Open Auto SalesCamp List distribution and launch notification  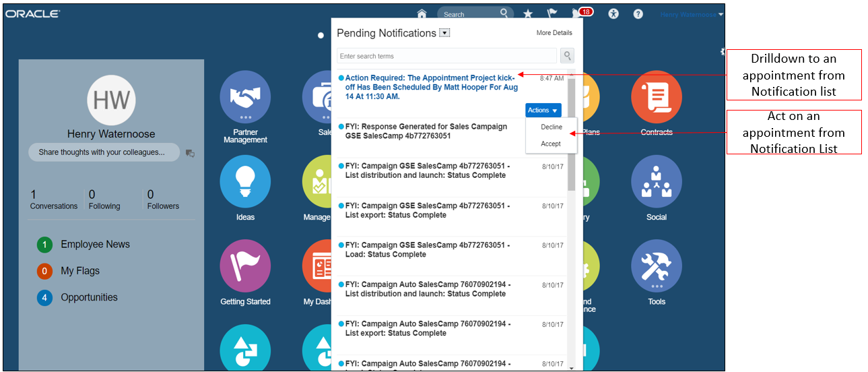[x=428, y=289]
